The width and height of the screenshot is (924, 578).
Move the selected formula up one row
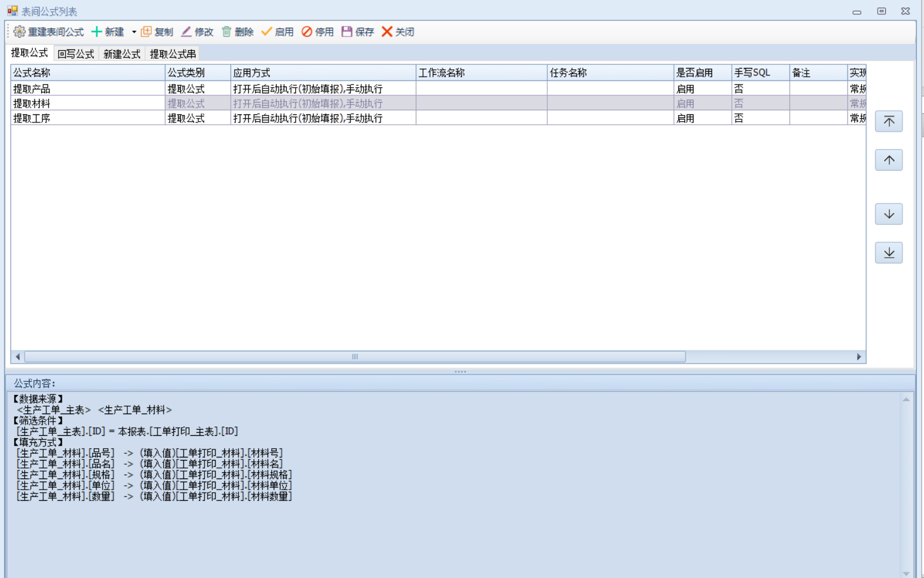pos(889,160)
